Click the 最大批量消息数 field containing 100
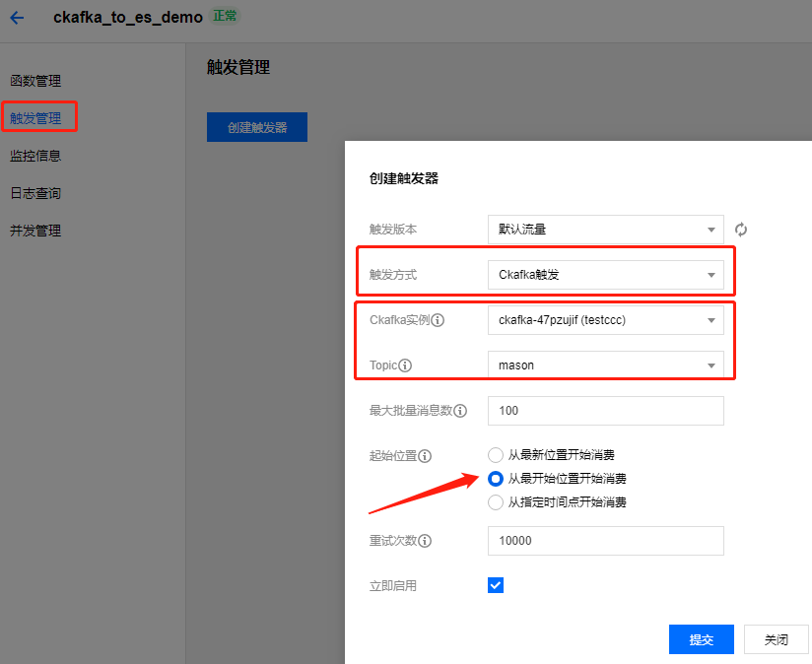The width and height of the screenshot is (812, 664). [x=605, y=411]
